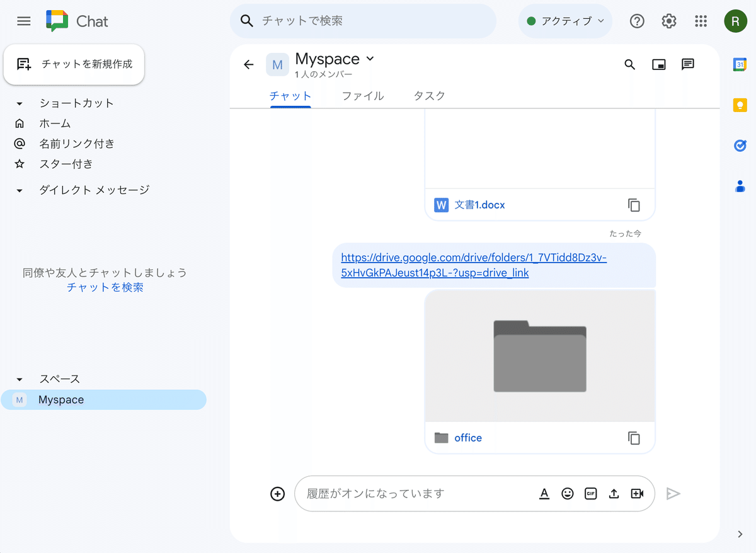Select Myspace in the spaces list
Image resolution: width=756 pixels, height=553 pixels.
point(103,400)
